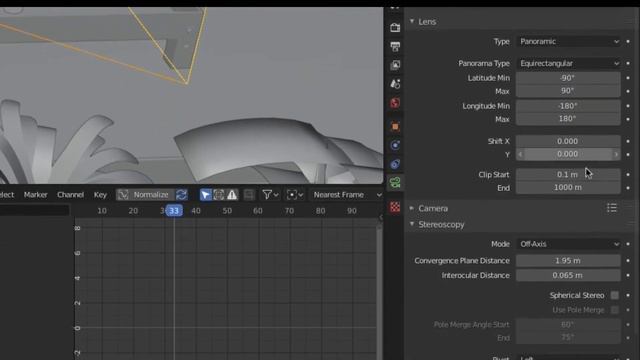This screenshot has width=640, height=360.
Task: Click animate dot next to Panorama Type
Action: tap(628, 63)
